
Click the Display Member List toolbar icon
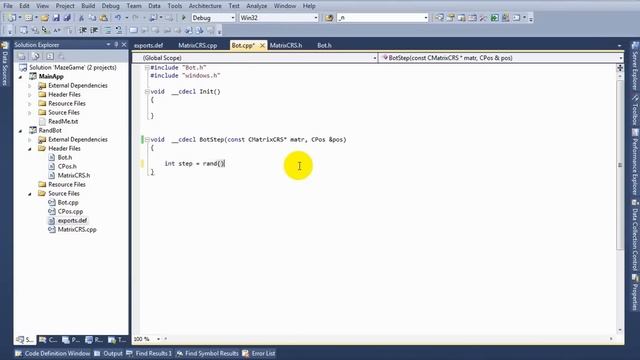click(24, 30)
